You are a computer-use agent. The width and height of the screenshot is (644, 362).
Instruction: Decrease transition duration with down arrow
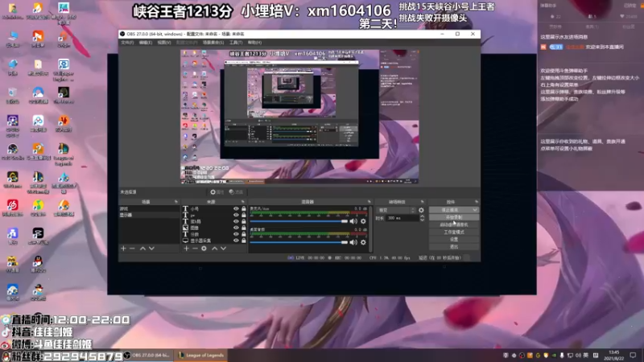coord(422,220)
